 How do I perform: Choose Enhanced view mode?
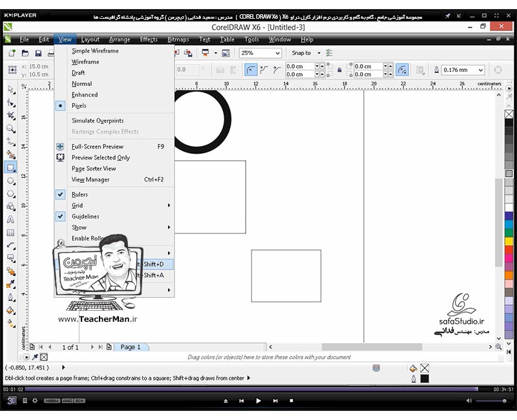114,95
